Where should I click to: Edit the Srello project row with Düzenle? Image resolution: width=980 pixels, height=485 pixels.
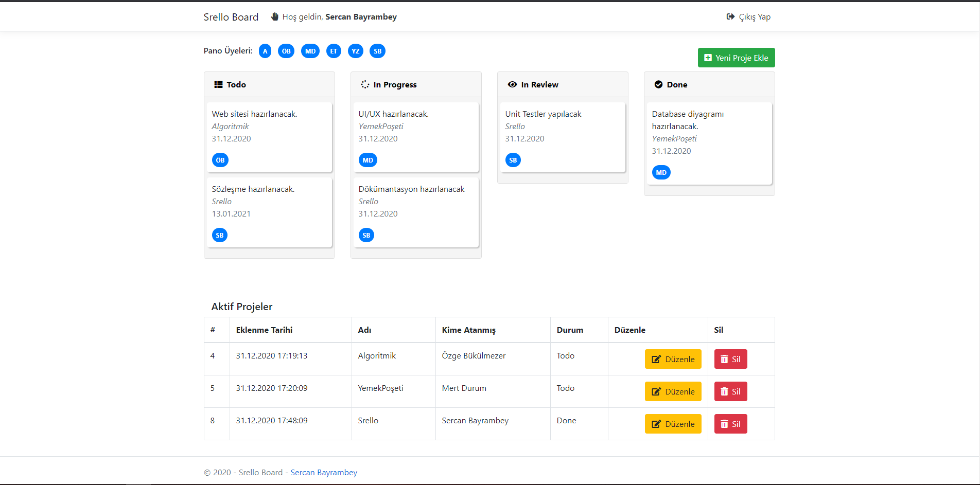coord(673,424)
